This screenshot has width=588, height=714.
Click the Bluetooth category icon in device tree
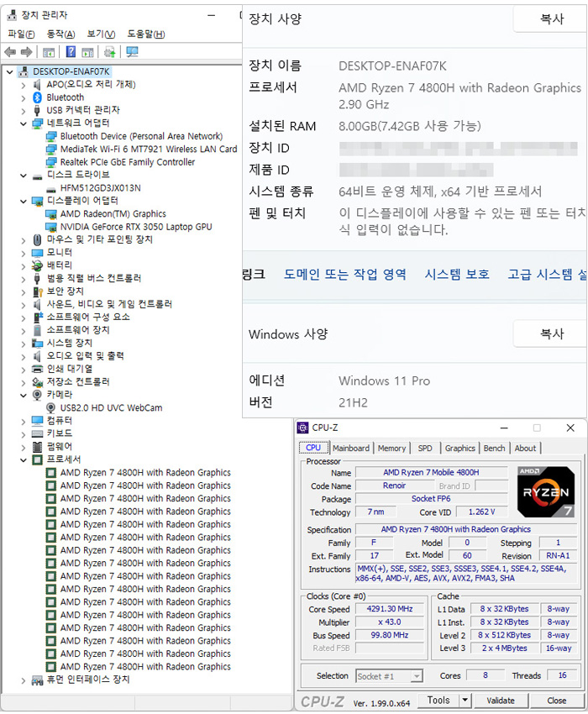point(37,97)
